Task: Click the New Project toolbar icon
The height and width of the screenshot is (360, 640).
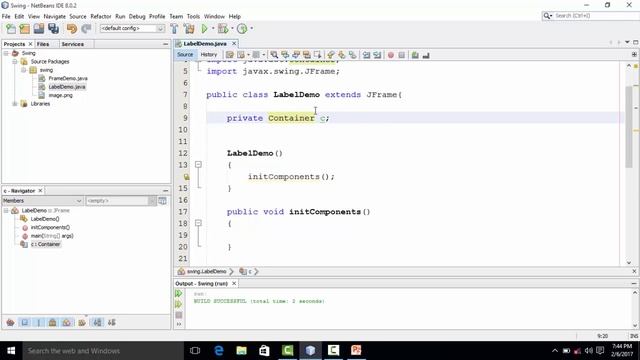Action: coord(25,29)
